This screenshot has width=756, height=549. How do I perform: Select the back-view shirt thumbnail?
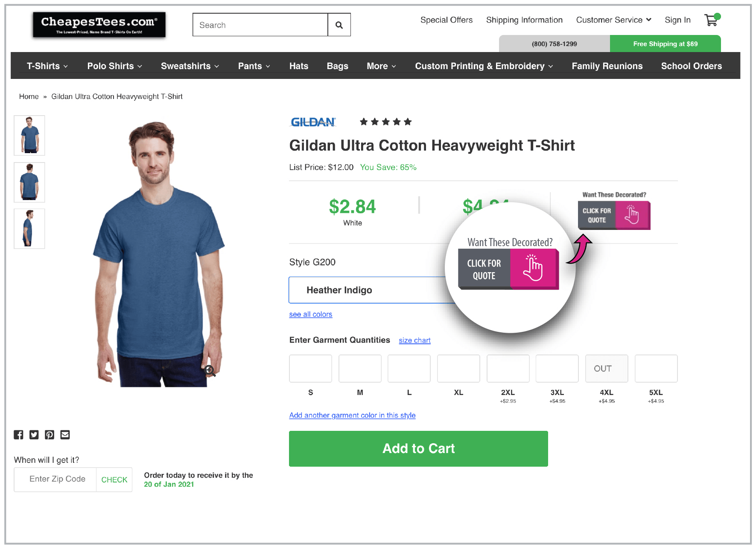[x=29, y=182]
